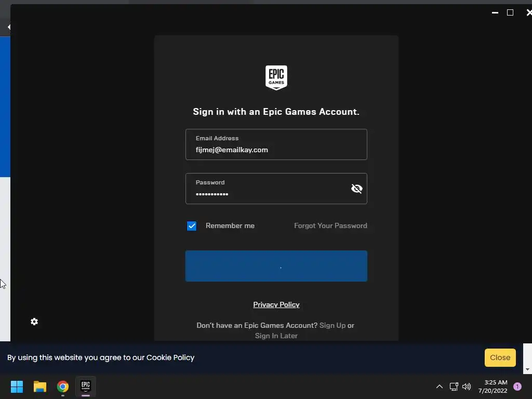The height and width of the screenshot is (399, 532).
Task: Click the Sign in with an Epic Games Account heading
Action: [276, 112]
